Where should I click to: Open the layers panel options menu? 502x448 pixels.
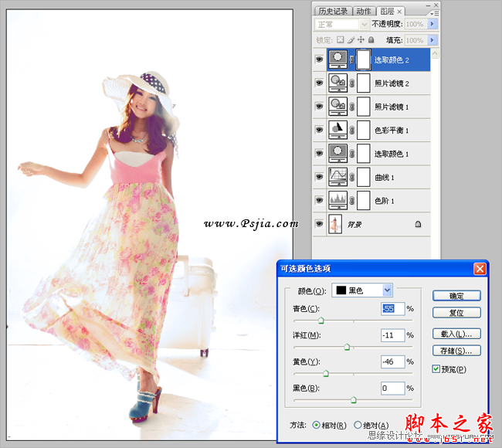tap(434, 14)
